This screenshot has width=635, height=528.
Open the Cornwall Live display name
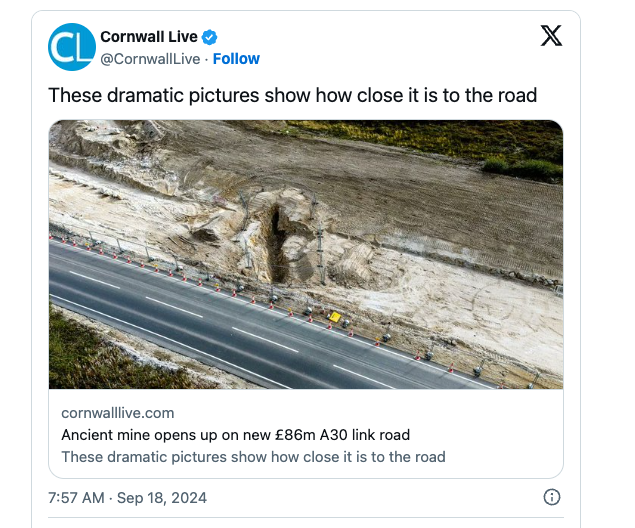point(149,38)
